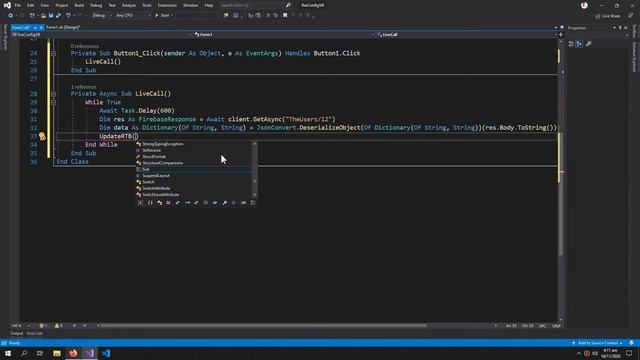This screenshot has width=640, height=360.
Task: Click Add to Source Control
Action: pyautogui.click(x=598, y=343)
